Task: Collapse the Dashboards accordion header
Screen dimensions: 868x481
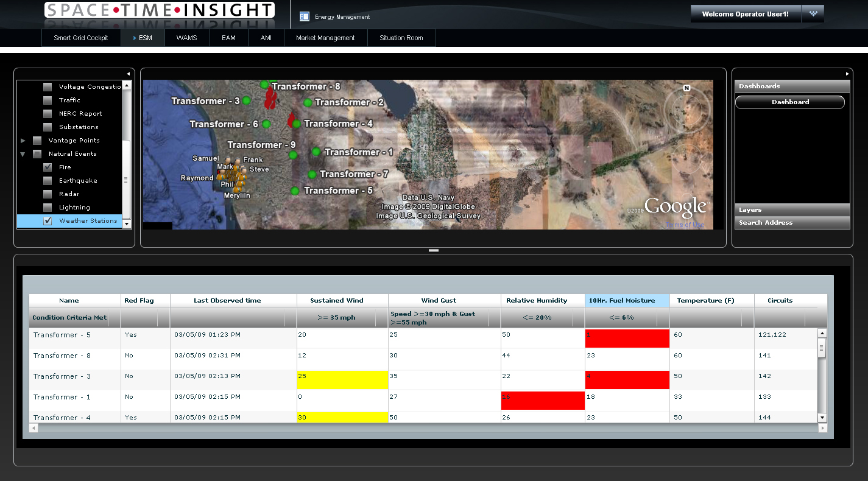Action: [792, 86]
